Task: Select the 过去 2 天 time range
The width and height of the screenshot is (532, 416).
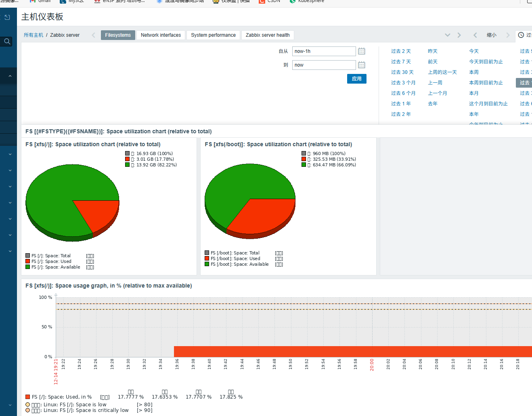Action: point(401,51)
